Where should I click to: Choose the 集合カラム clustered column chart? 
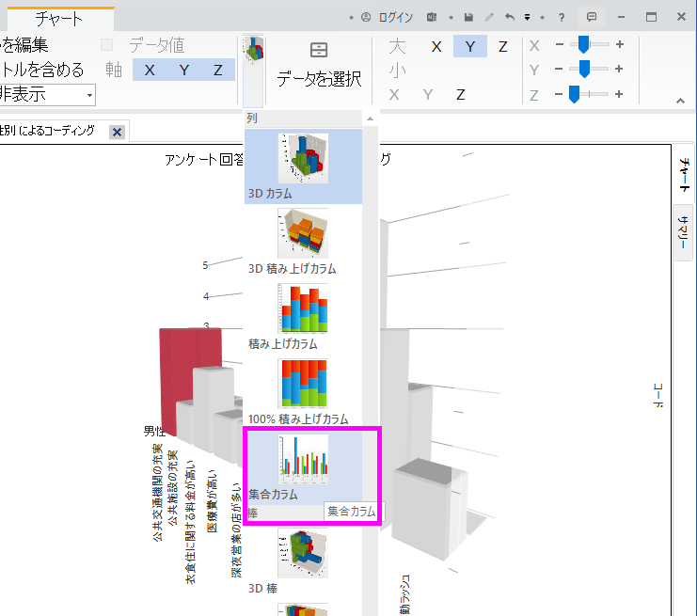[x=304, y=465]
